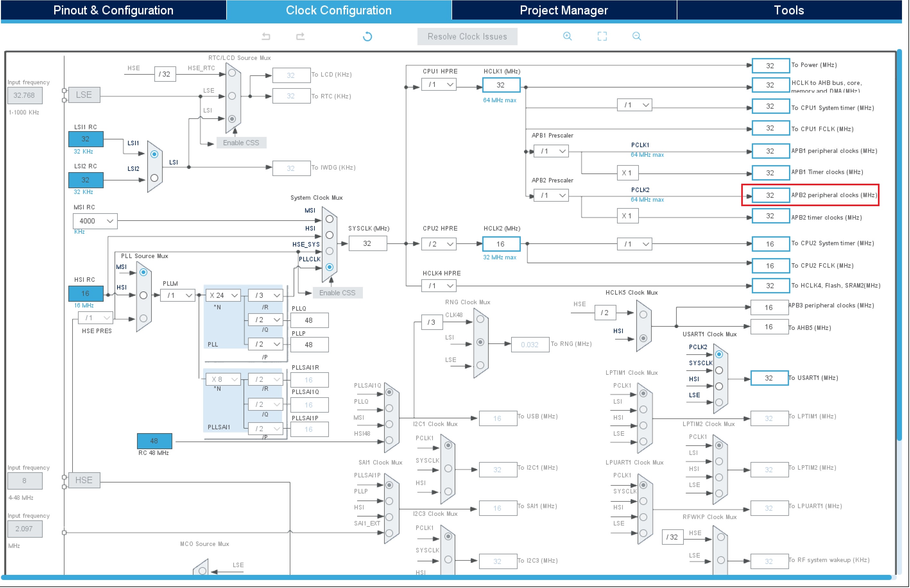Screen dimensions: 910x588
Task: Click the redo arrow icon
Action: coord(300,36)
